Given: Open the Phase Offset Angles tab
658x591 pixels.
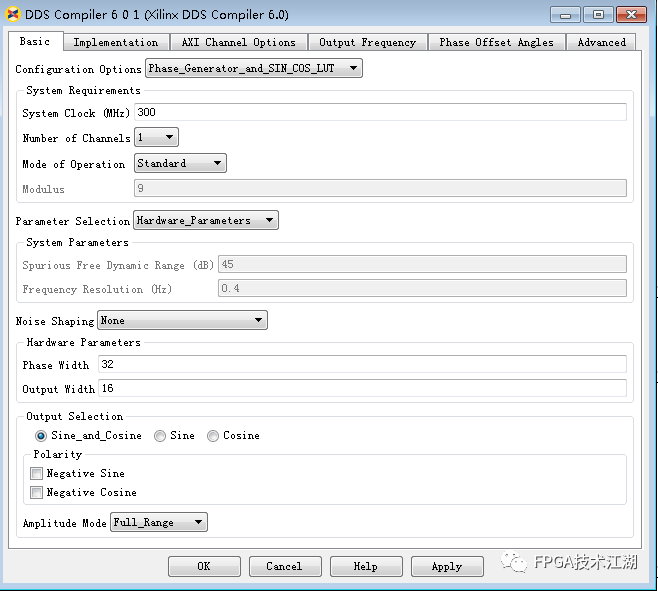Looking at the screenshot, I should coord(496,42).
